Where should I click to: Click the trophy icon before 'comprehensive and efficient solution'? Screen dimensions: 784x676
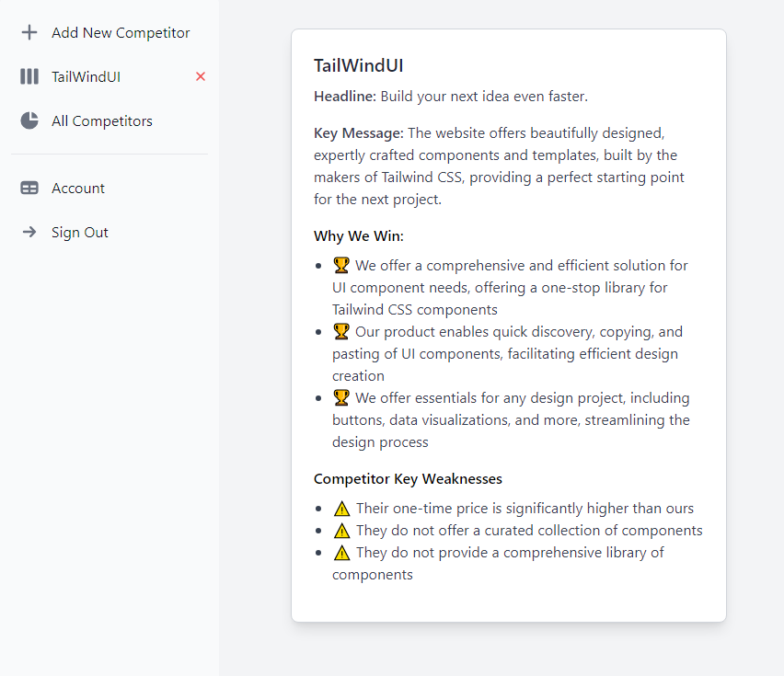point(341,265)
